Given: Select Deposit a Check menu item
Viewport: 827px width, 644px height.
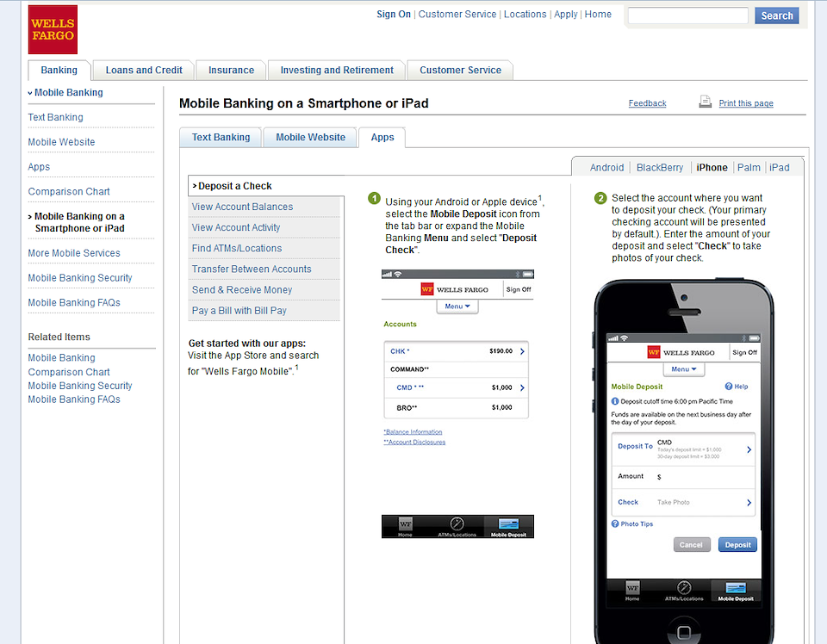Looking at the screenshot, I should click(266, 186).
